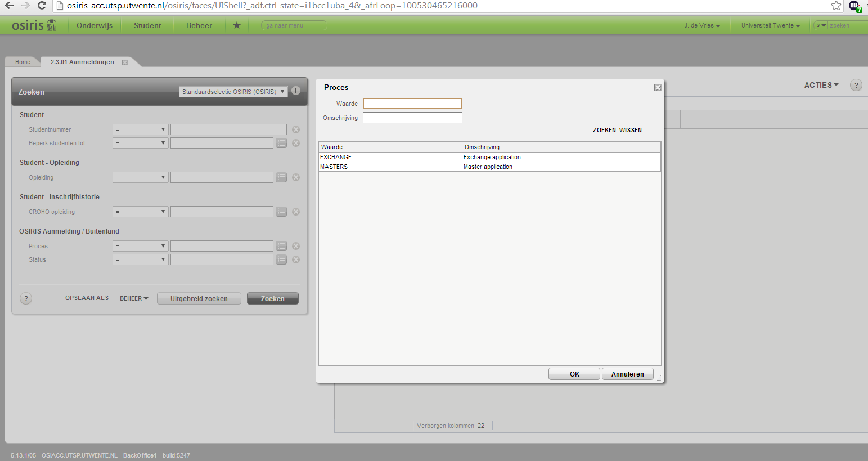Click WISSEN in the Proces dialog
This screenshot has width=868, height=461.
(x=631, y=130)
